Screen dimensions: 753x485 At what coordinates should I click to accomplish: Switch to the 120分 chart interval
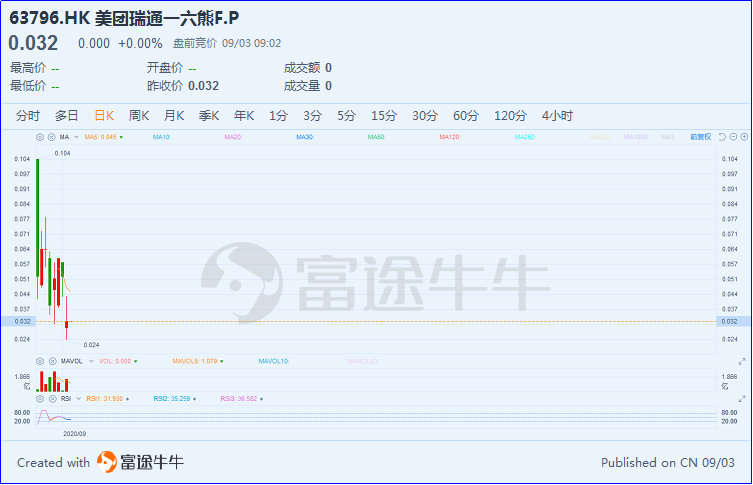pyautogui.click(x=510, y=116)
